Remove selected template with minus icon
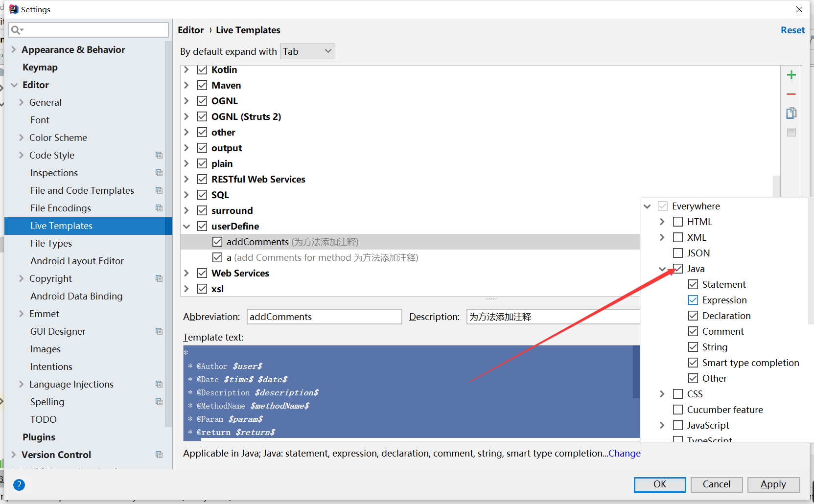Screen dimensions: 814x504 [x=791, y=94]
